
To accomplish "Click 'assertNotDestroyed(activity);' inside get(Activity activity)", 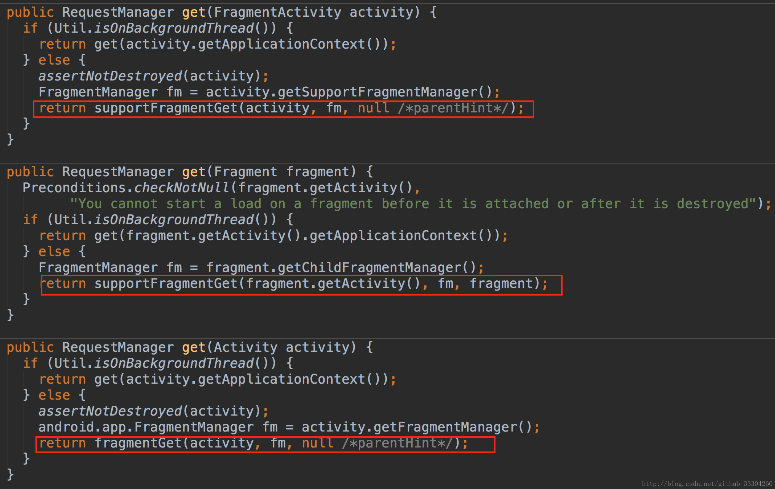I will (x=153, y=411).
